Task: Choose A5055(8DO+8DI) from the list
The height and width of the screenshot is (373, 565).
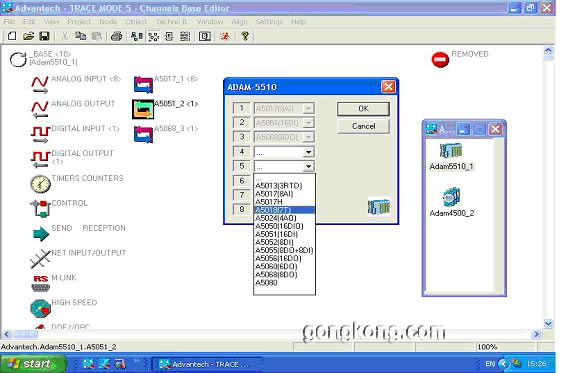Action: (x=284, y=250)
